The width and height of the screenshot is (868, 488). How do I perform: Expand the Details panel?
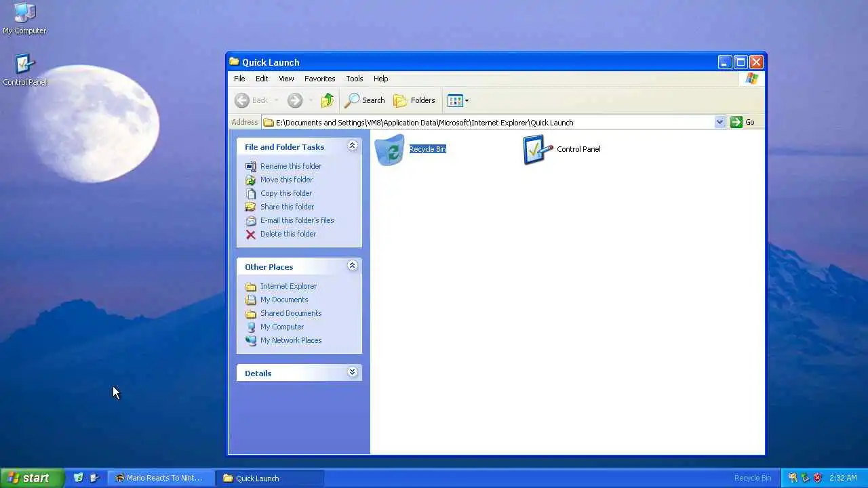click(x=352, y=372)
